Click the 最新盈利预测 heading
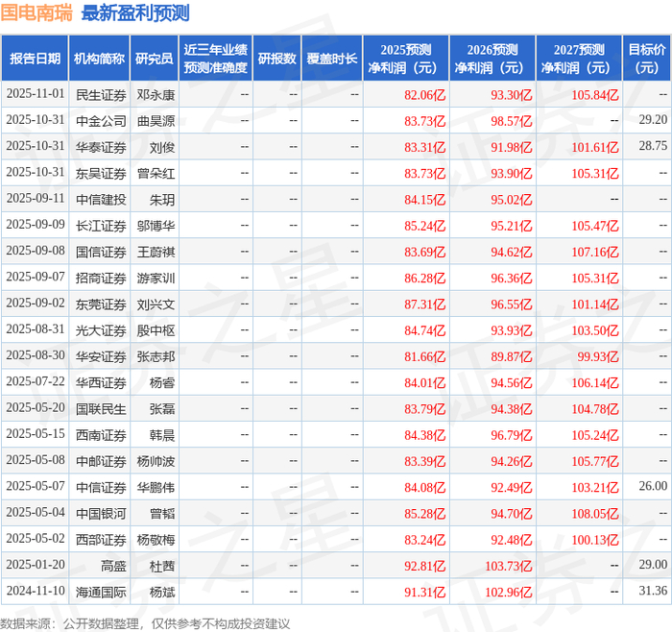Viewport: 672px width, 632px height. tap(135, 12)
